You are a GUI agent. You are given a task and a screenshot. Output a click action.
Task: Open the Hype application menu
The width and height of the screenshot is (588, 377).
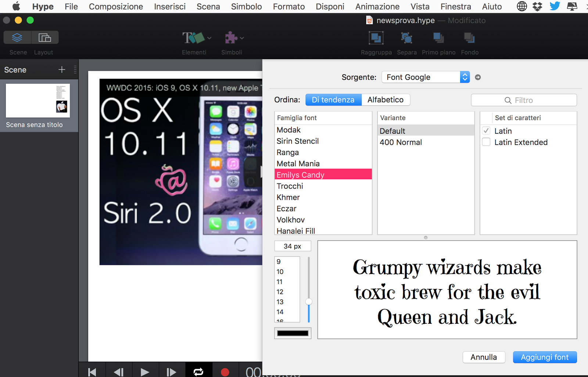pyautogui.click(x=43, y=6)
